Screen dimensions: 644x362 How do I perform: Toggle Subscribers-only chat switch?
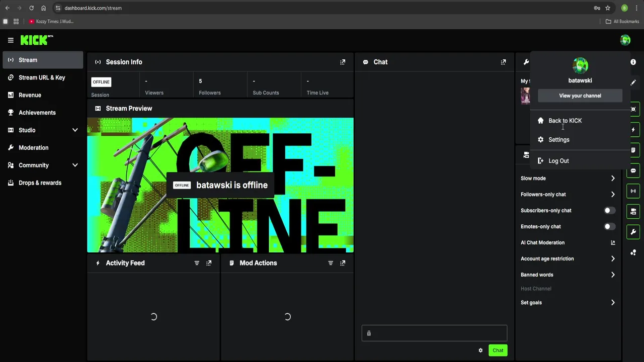pyautogui.click(x=609, y=211)
